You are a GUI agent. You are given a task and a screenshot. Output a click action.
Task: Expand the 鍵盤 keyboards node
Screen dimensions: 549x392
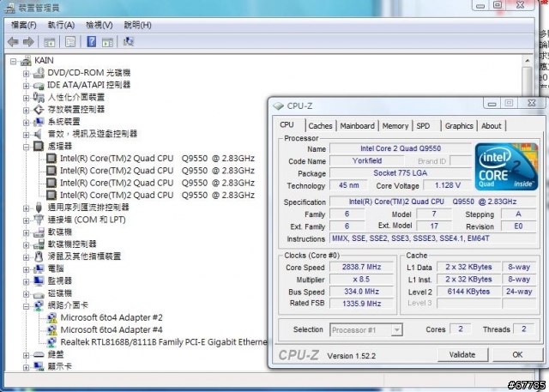(26, 355)
